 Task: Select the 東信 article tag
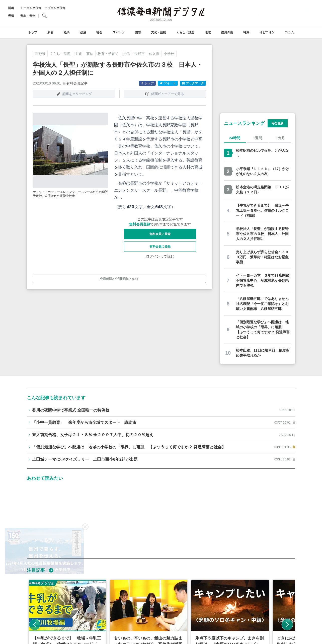click(90, 54)
